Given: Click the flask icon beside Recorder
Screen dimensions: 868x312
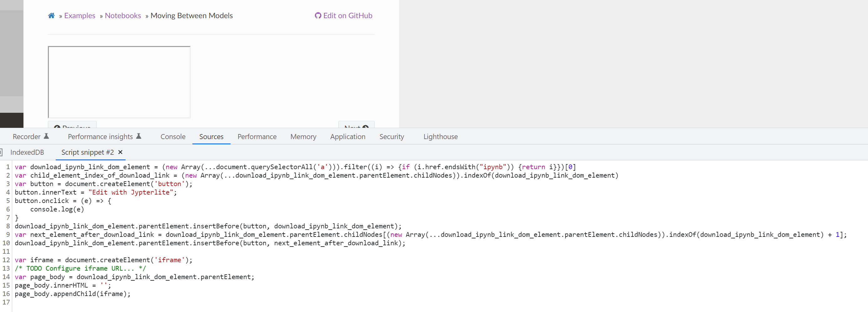Looking at the screenshot, I should 47,136.
